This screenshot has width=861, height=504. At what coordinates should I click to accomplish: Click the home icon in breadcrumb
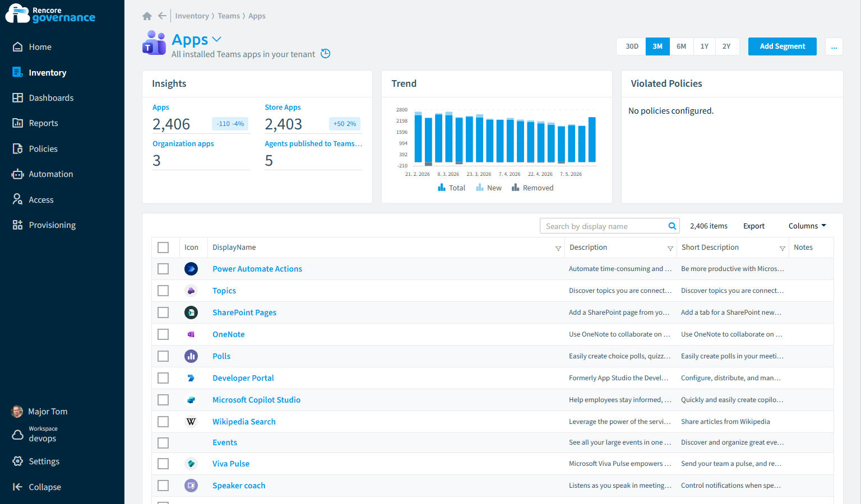[x=147, y=16]
